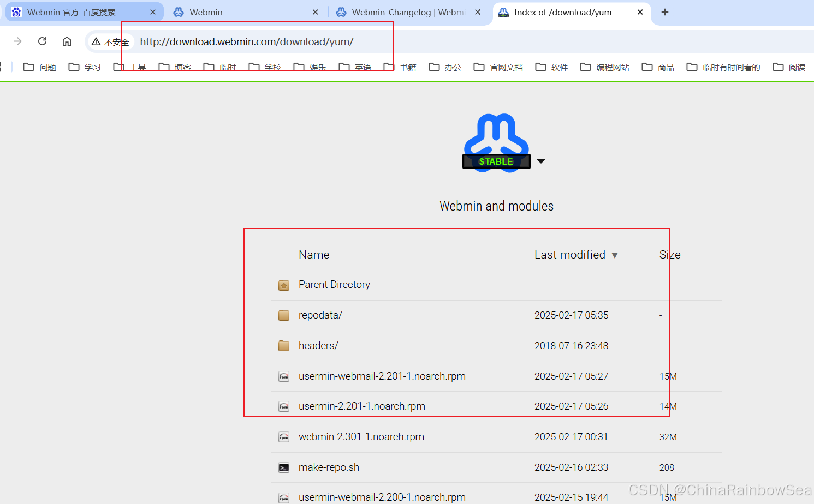The width and height of the screenshot is (814, 504).
Task: Click the 不安全 security warning icon
Action: [96, 41]
